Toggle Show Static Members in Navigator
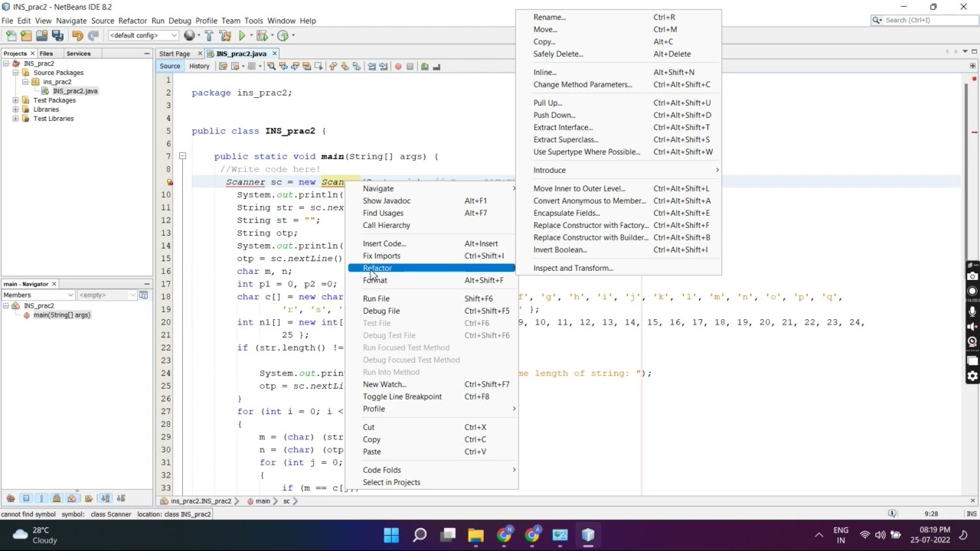This screenshot has width=980, height=551. [x=41, y=498]
